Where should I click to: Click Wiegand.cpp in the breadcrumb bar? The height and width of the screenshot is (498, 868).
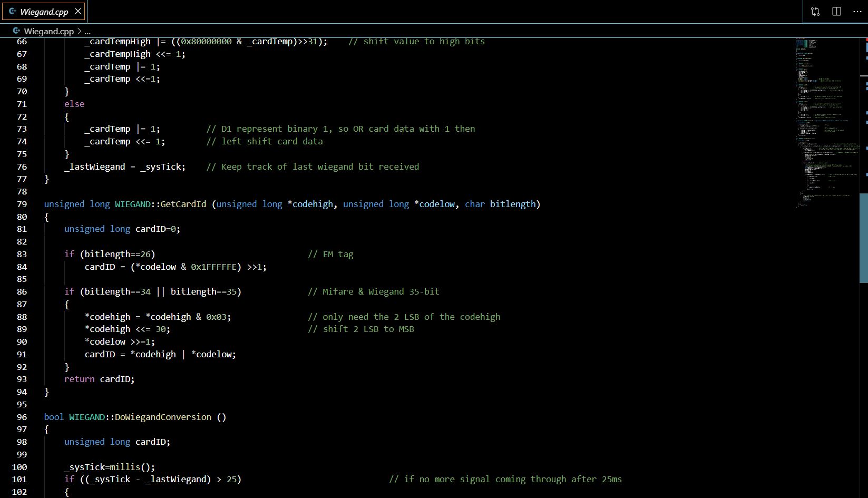(x=48, y=31)
